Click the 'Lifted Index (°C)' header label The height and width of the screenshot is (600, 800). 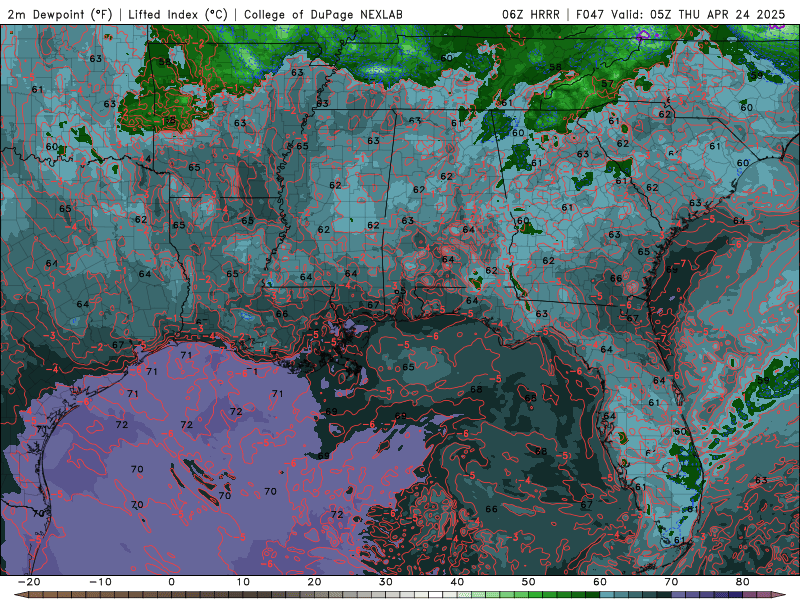point(178,14)
